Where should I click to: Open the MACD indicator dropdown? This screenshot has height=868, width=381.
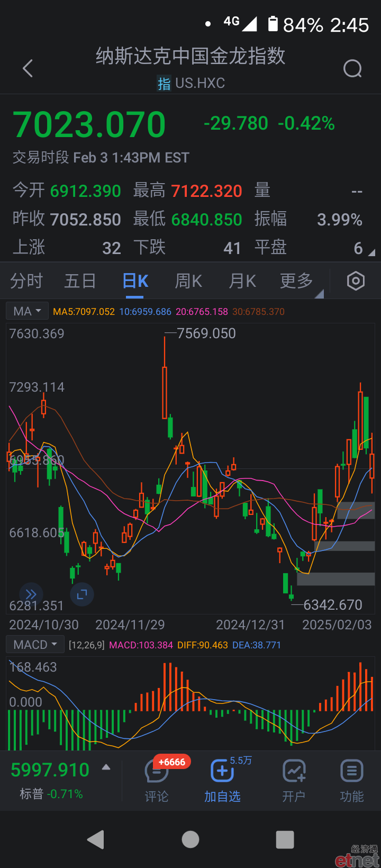tap(35, 645)
